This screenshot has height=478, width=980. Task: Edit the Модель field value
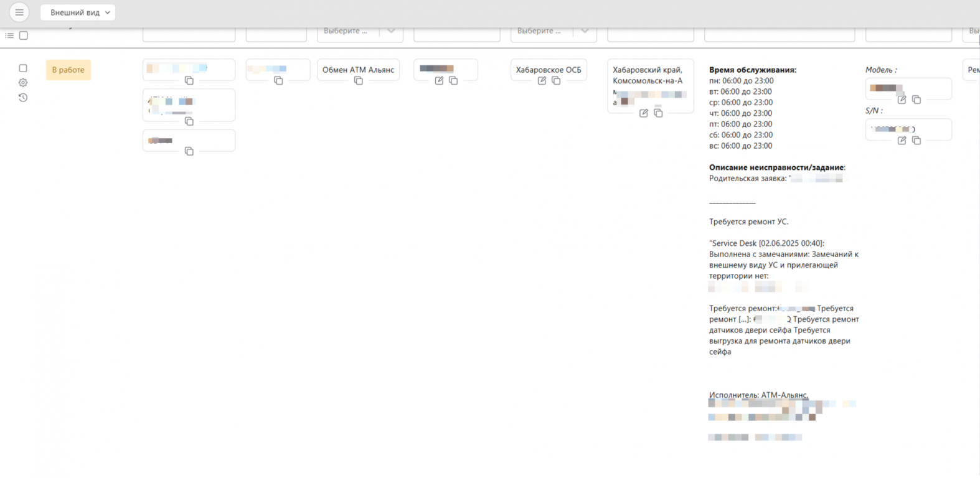point(902,100)
